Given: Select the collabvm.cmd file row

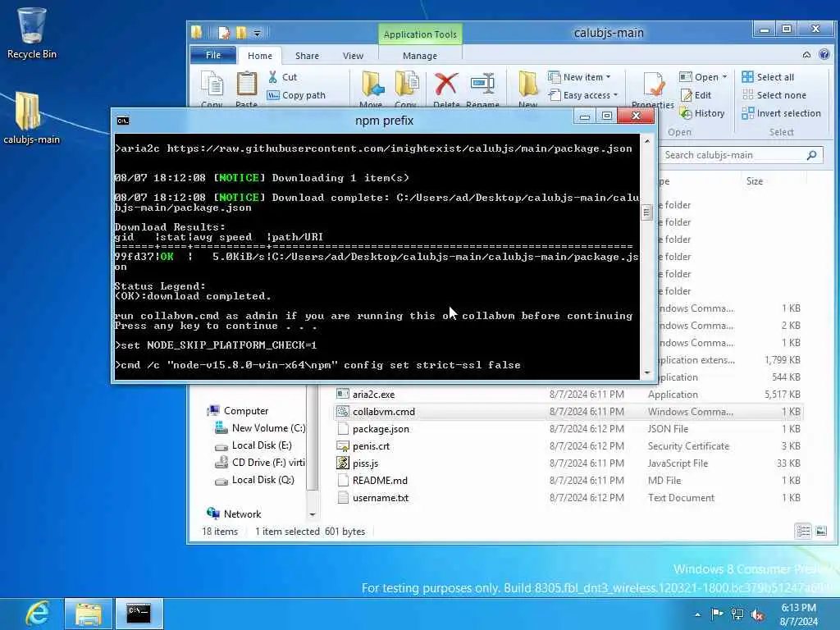Looking at the screenshot, I should [x=568, y=412].
